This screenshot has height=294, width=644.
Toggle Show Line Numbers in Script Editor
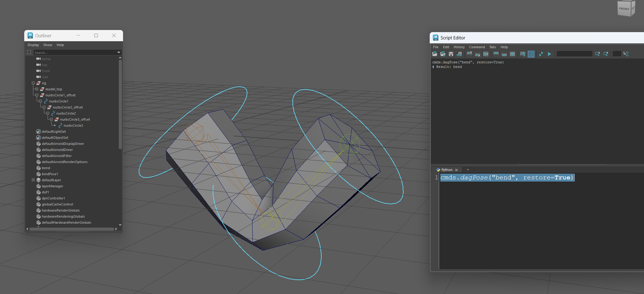coord(531,54)
